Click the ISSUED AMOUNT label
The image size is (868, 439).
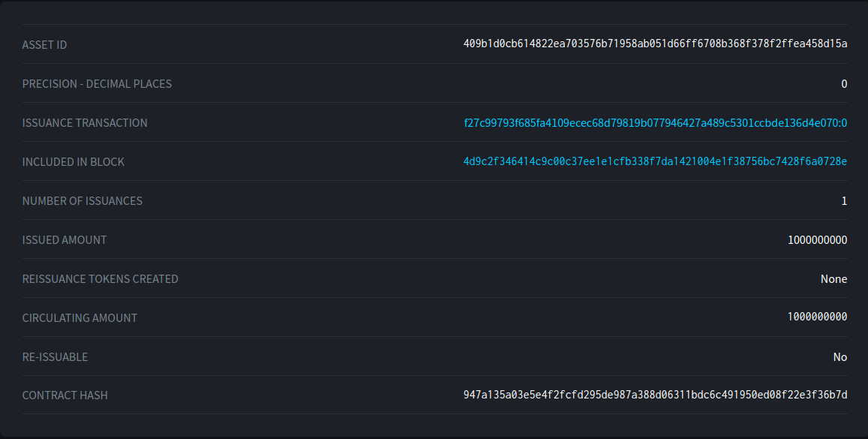(65, 240)
